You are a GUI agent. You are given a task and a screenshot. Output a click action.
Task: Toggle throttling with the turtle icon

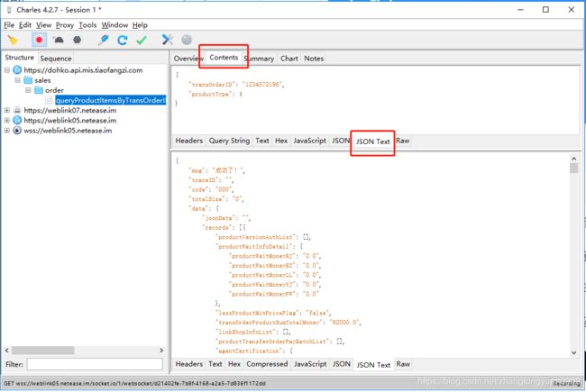[59, 40]
